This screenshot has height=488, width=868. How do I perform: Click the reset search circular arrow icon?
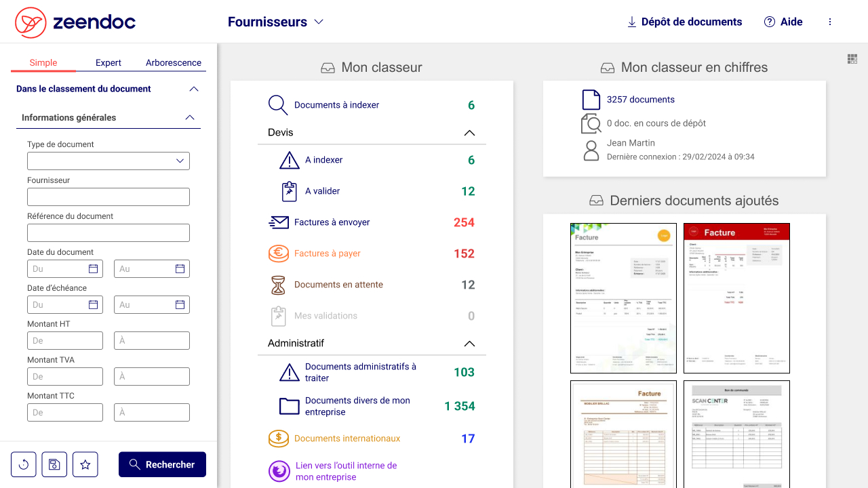pyautogui.click(x=24, y=464)
